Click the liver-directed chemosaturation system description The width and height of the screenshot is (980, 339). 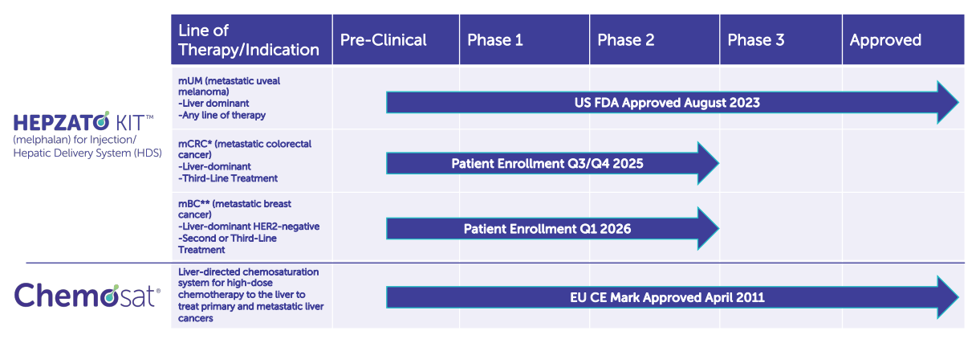(x=250, y=295)
